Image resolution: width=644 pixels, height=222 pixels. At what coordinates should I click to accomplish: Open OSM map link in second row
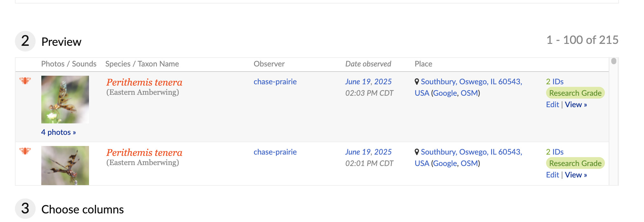tap(469, 163)
